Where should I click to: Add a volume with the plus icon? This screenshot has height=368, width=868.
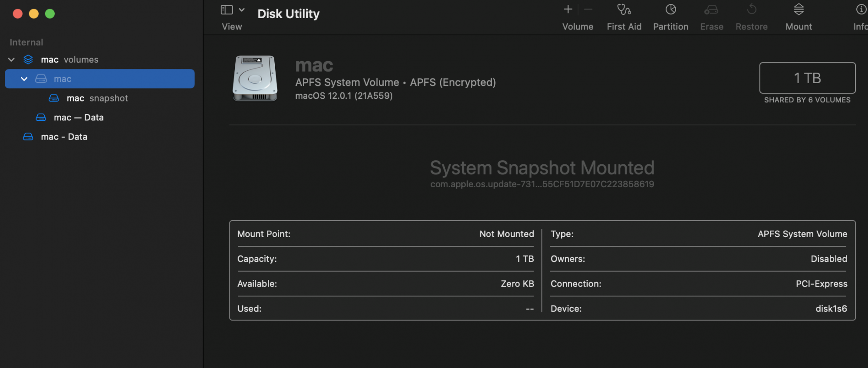(568, 9)
